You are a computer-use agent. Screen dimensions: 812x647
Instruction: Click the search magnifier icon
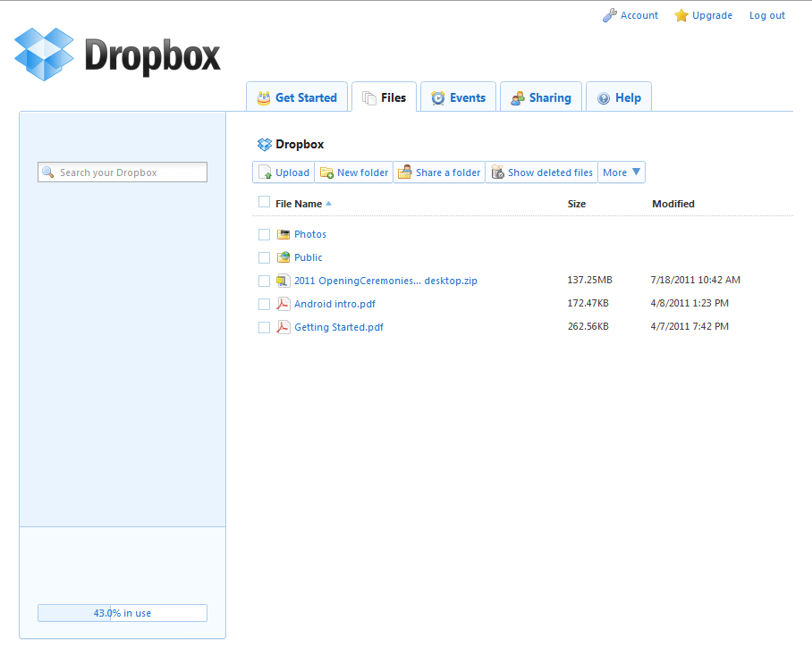point(48,172)
